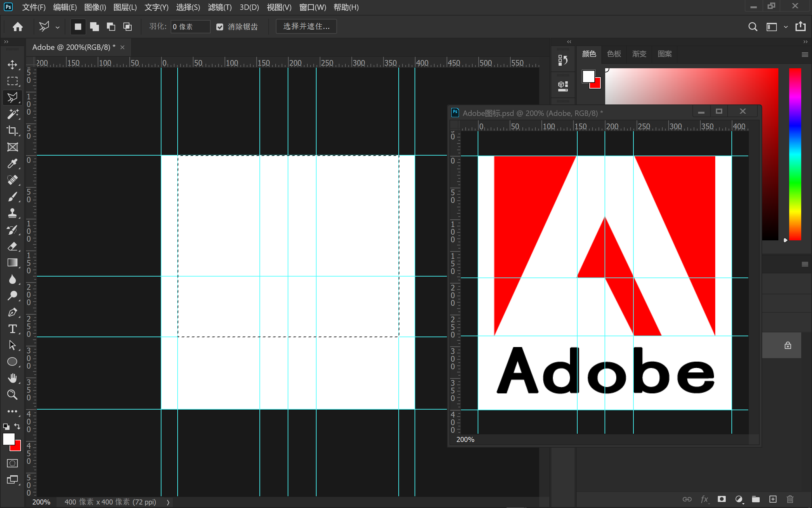This screenshot has width=812, height=508.
Task: Select the Type tool
Action: (x=12, y=329)
